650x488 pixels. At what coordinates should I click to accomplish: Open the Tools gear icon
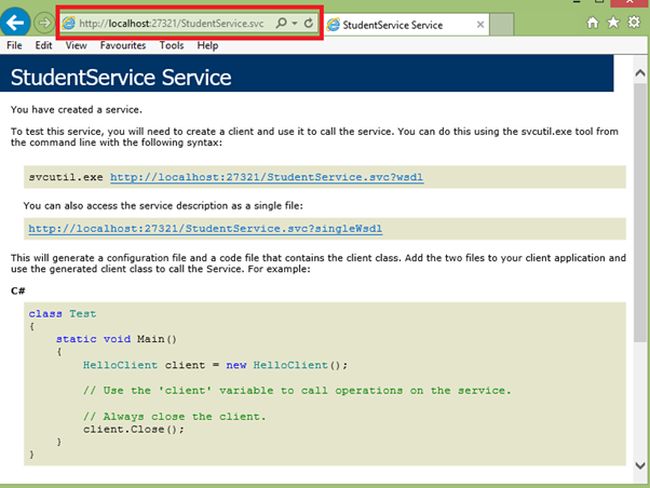coord(634,22)
